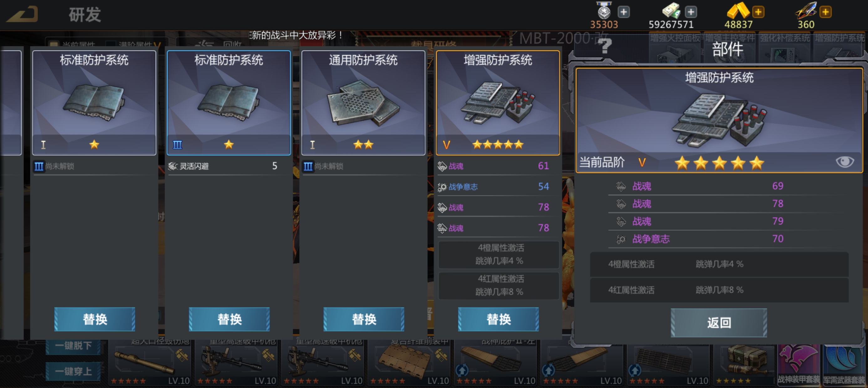Replace with the 通用防护系统 part
The image size is (868, 388).
click(x=364, y=319)
